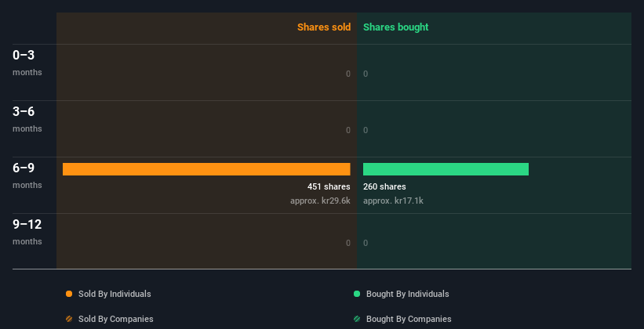Screen dimensions: 644x329
Task: Click the 3–6 months row label
Action: pos(27,119)
